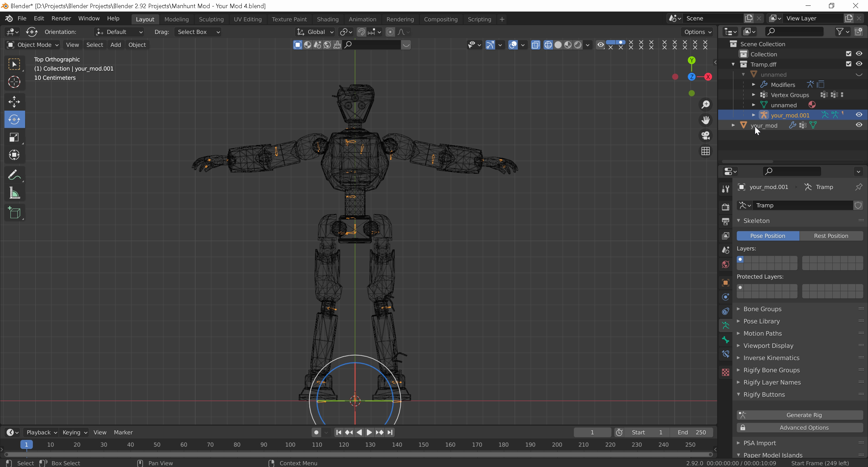Hide your_mod object with eye icon

click(859, 125)
